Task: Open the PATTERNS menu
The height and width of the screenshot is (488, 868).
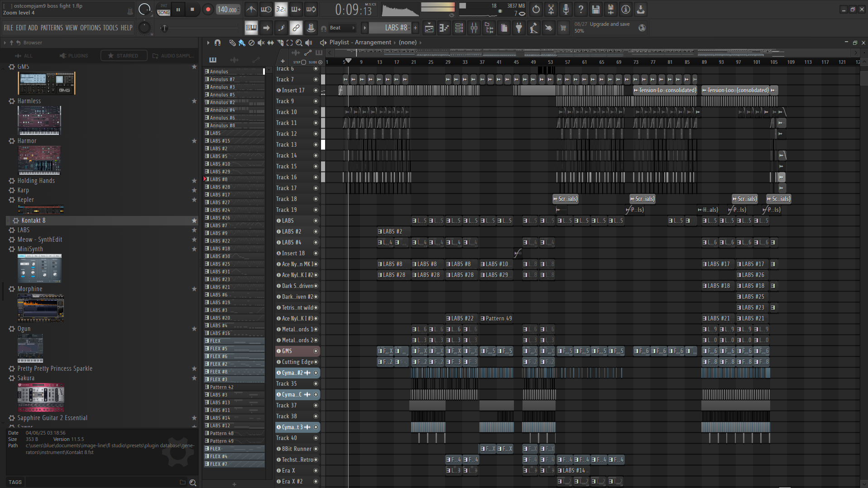Action: click(52, 28)
